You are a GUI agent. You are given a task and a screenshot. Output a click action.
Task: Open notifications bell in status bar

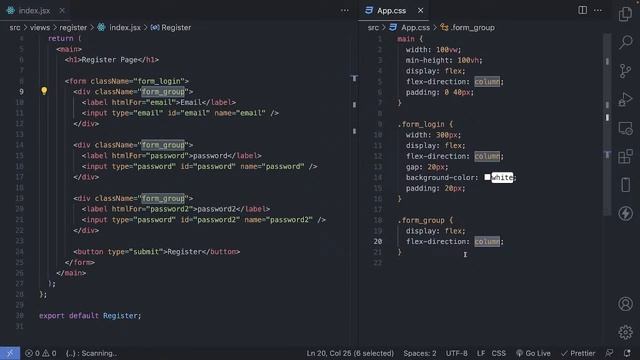pos(627,353)
